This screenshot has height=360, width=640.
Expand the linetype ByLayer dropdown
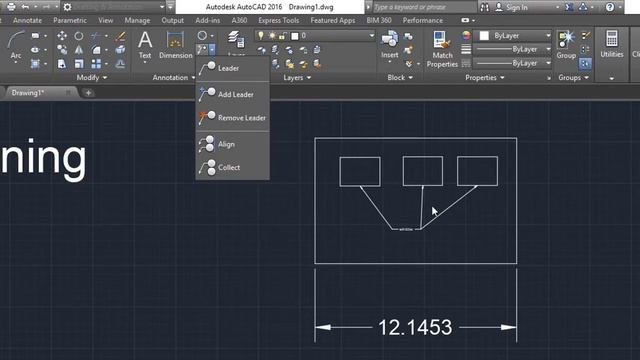click(548, 63)
